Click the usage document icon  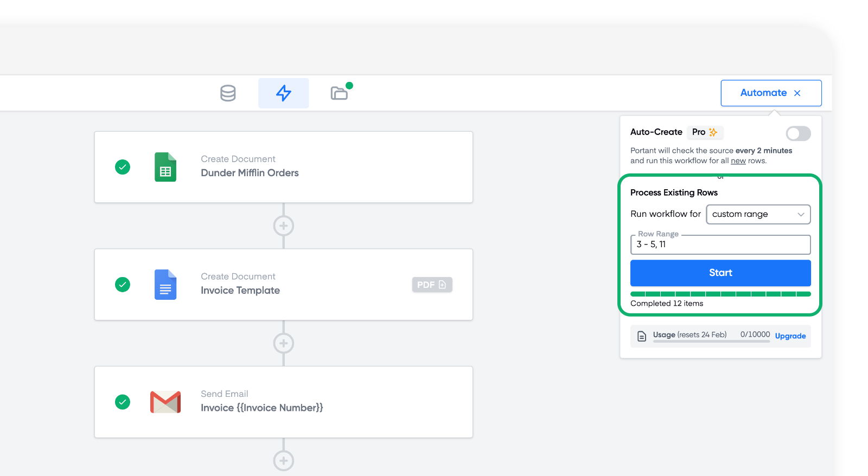pyautogui.click(x=642, y=336)
